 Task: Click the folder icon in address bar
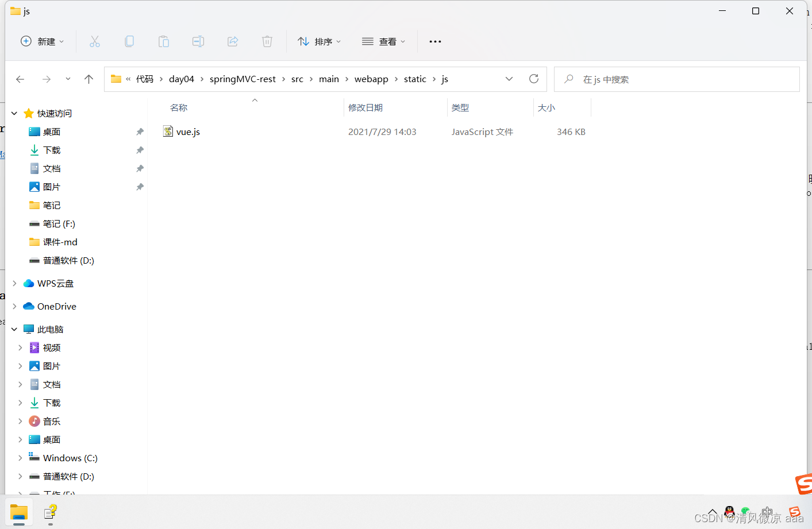tap(116, 79)
